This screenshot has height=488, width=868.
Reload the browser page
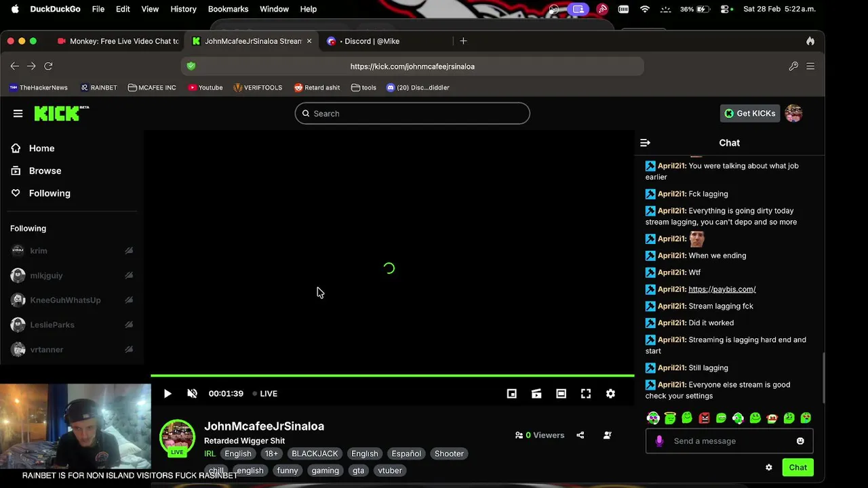(48, 66)
